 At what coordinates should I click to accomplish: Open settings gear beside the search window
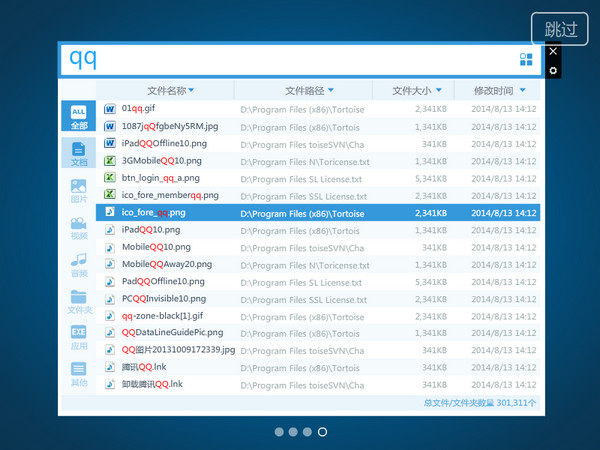553,70
